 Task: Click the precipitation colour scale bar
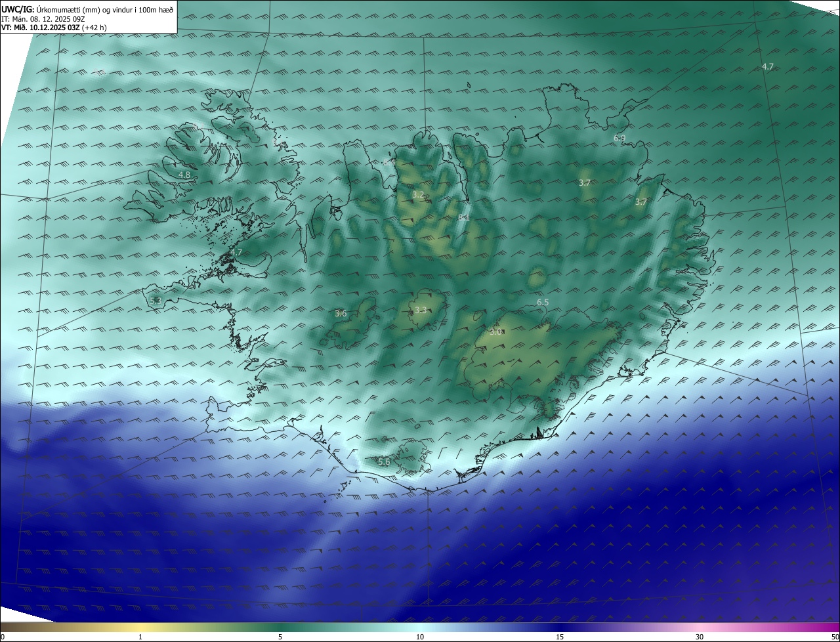click(x=420, y=628)
